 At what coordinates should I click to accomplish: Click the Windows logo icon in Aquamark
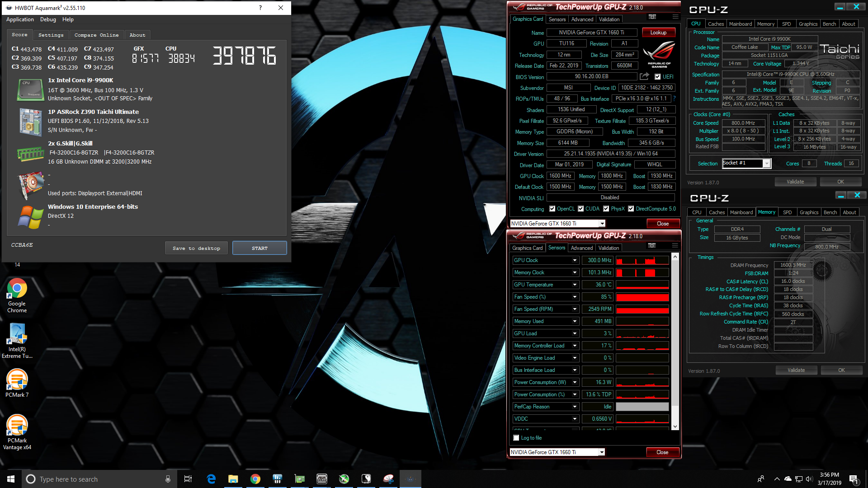[x=31, y=217]
